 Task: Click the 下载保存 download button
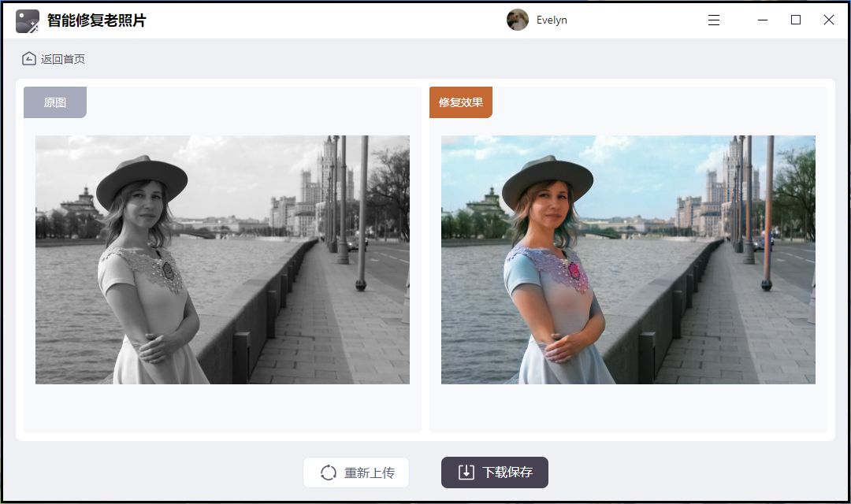click(494, 472)
